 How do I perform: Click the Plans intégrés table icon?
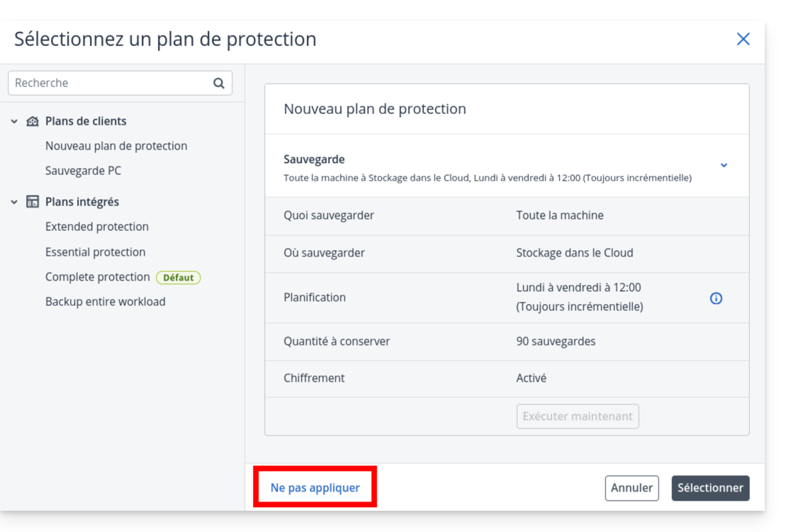[33, 202]
